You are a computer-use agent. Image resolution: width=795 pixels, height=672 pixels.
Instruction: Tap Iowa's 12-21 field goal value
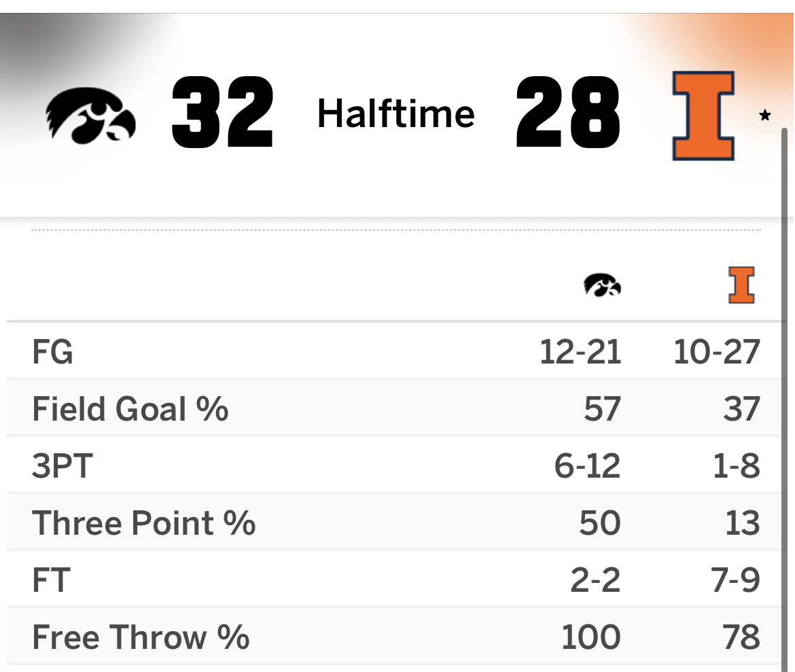(x=580, y=352)
